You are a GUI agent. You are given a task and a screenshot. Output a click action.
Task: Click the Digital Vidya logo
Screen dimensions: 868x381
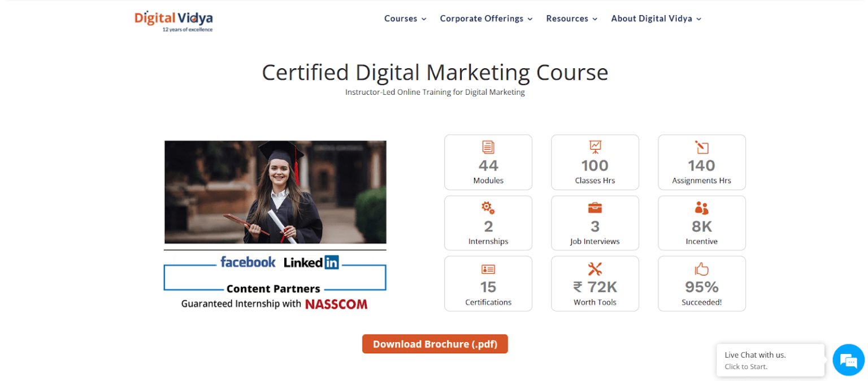coord(173,20)
